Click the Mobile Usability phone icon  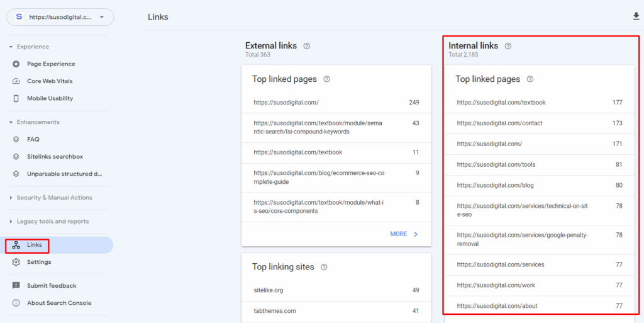(x=16, y=99)
